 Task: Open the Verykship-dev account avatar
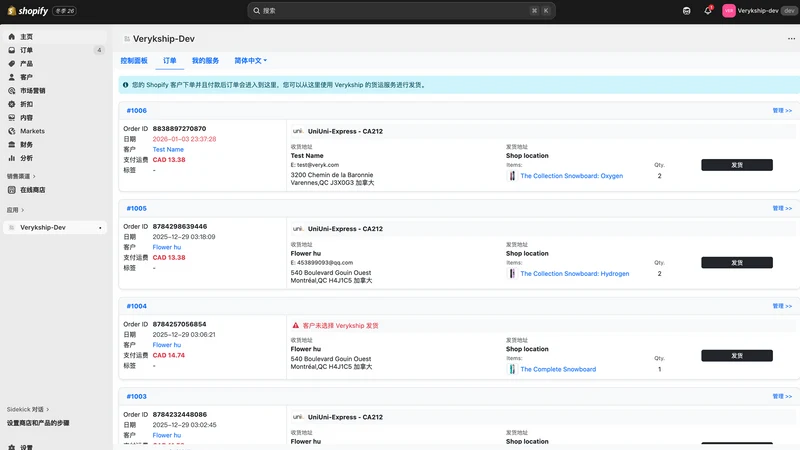[x=729, y=11]
